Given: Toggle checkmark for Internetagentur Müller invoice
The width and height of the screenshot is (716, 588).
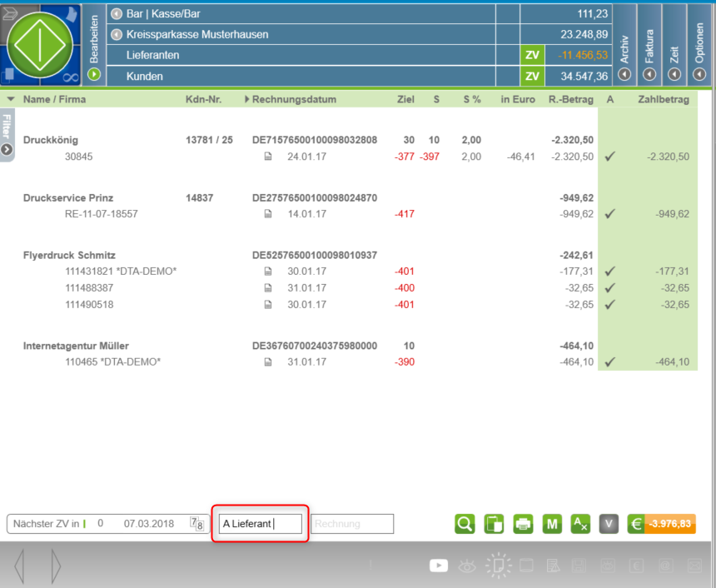Looking at the screenshot, I should 610,361.
